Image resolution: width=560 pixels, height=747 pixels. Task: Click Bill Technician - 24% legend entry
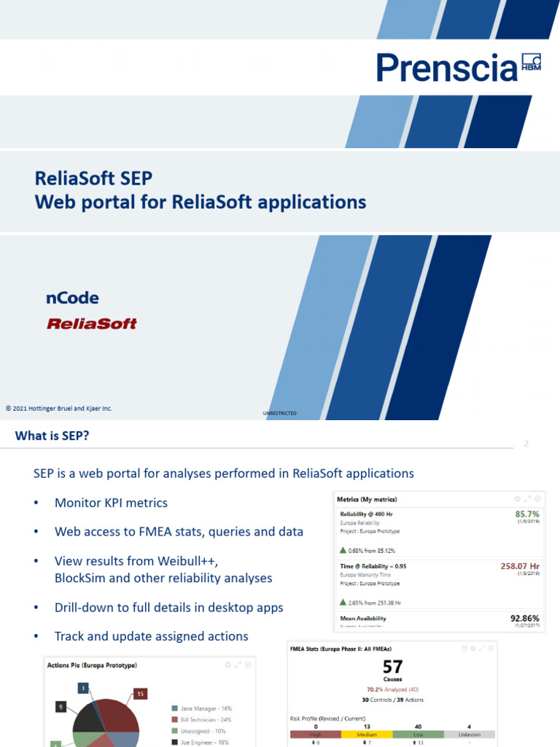(x=201, y=720)
